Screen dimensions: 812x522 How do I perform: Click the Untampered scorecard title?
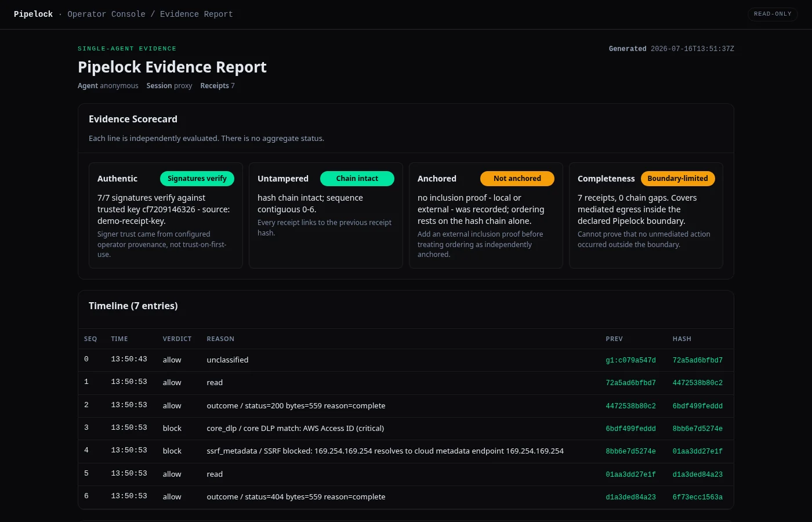point(283,179)
